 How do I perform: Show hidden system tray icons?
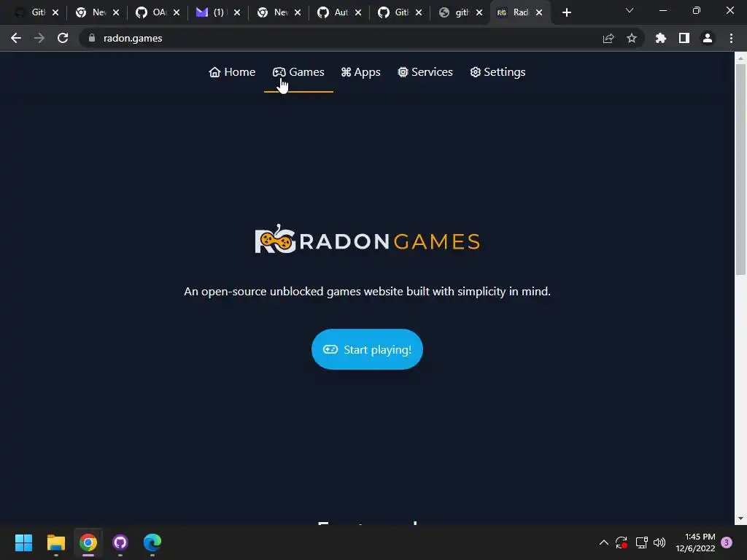603,542
